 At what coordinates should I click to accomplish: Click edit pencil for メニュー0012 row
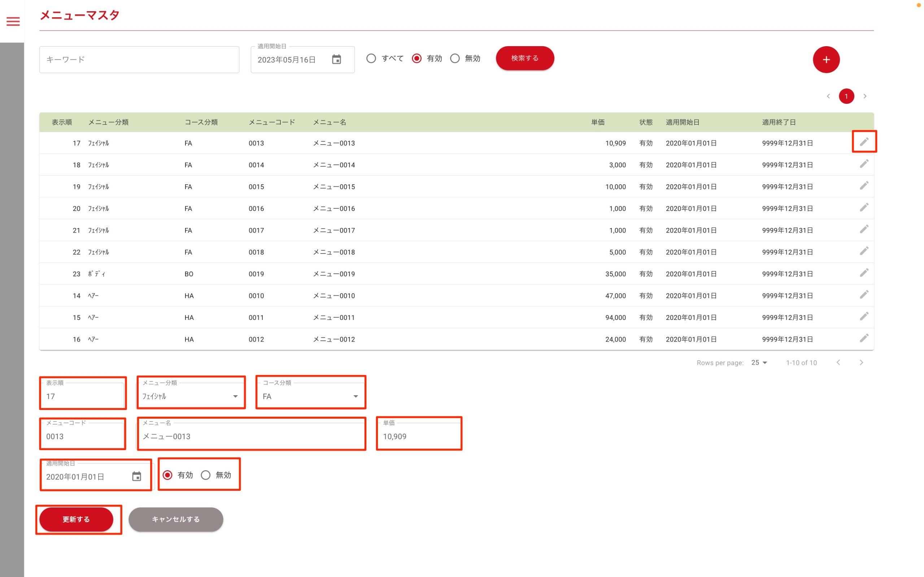click(x=864, y=338)
